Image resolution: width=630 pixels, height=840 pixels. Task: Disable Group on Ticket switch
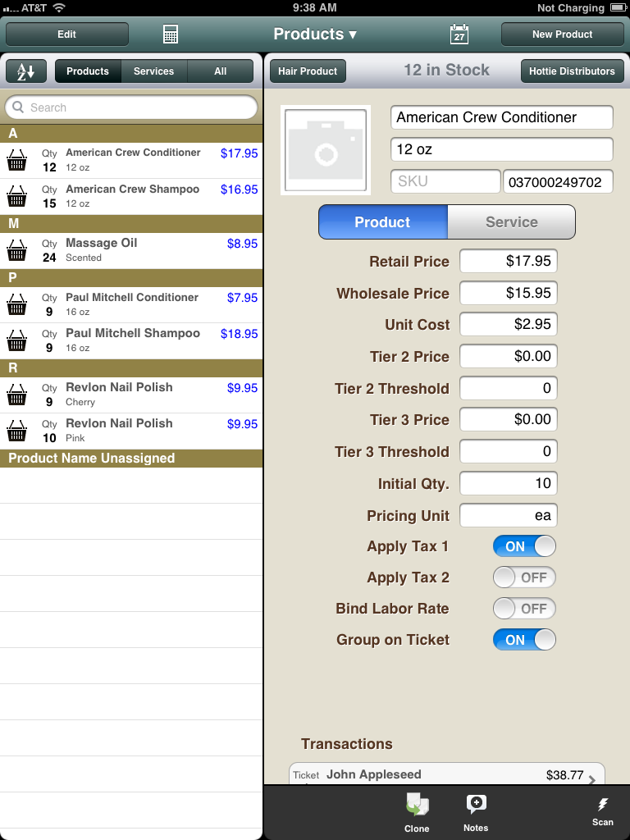pos(524,639)
